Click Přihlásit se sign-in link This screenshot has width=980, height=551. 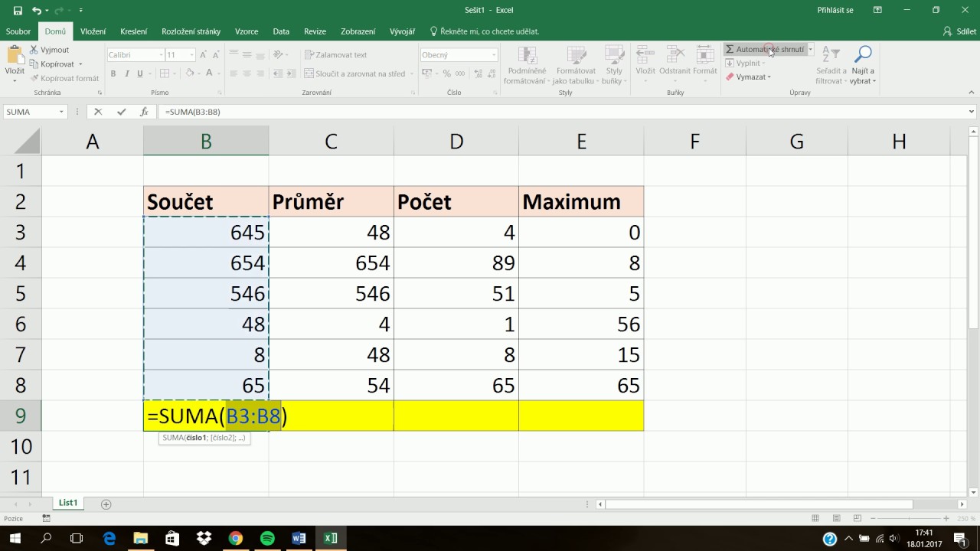click(x=835, y=11)
